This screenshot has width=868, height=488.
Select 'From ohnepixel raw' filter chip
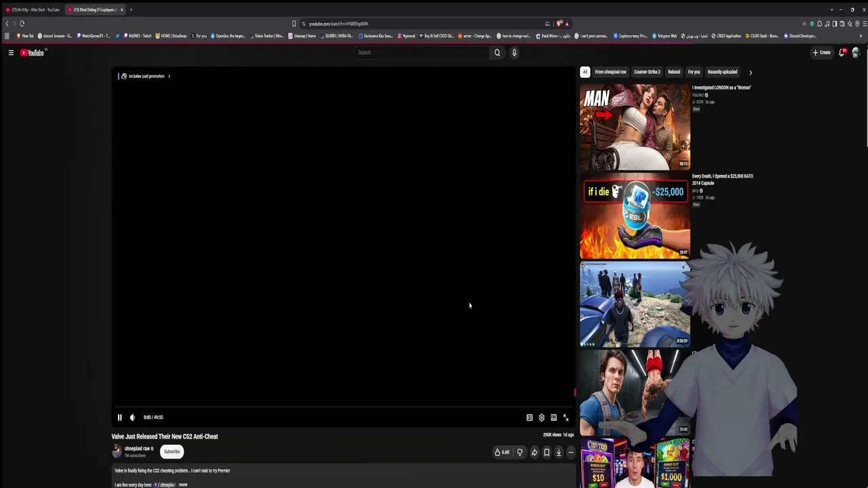[x=610, y=72]
